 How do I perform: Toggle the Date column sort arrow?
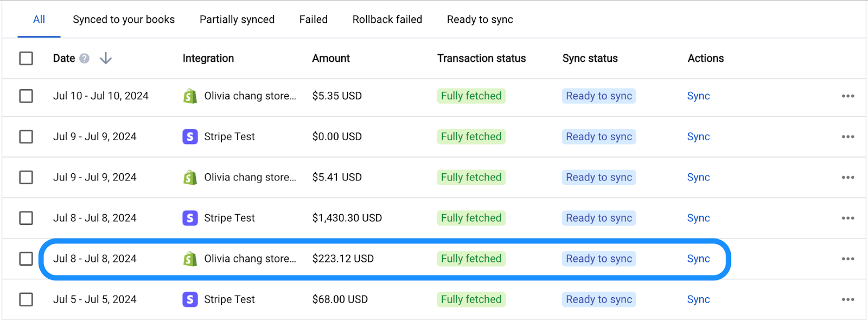(x=106, y=59)
